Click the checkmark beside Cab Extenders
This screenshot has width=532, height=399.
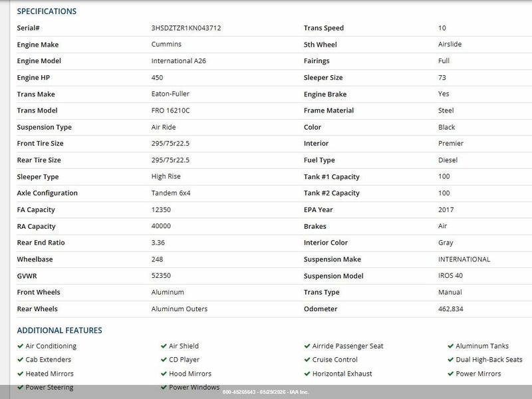pos(20,360)
